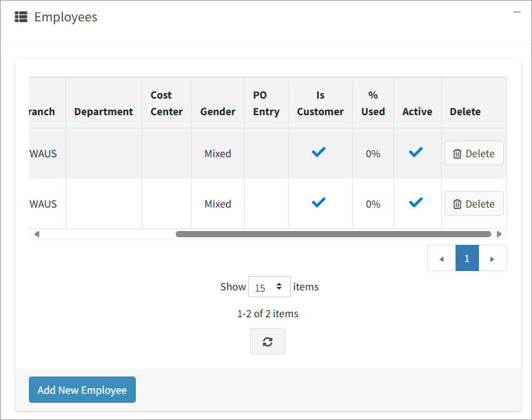Image resolution: width=532 pixels, height=420 pixels.
Task: Go to next page arrow
Action: click(492, 259)
